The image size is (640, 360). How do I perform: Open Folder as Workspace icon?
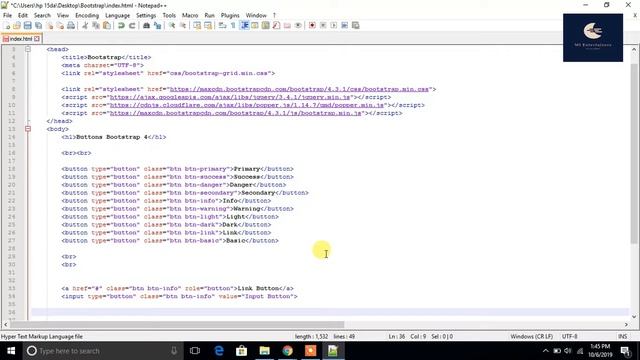coord(287,25)
